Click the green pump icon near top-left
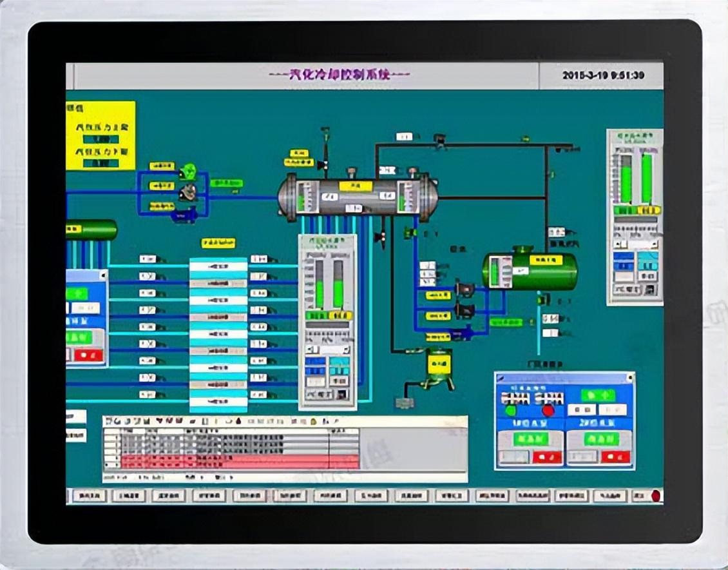The image size is (728, 570). (x=188, y=171)
